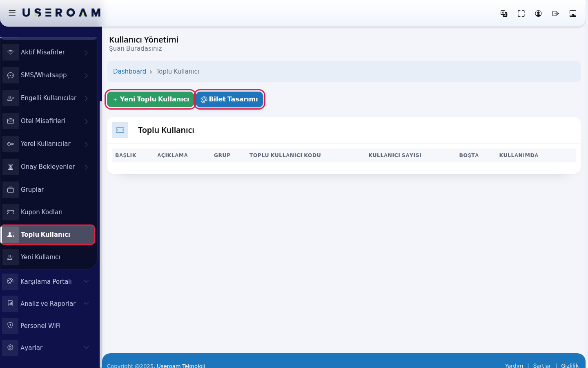Image resolution: width=588 pixels, height=368 pixels.
Task: Open the user profile icon
Action: [538, 13]
